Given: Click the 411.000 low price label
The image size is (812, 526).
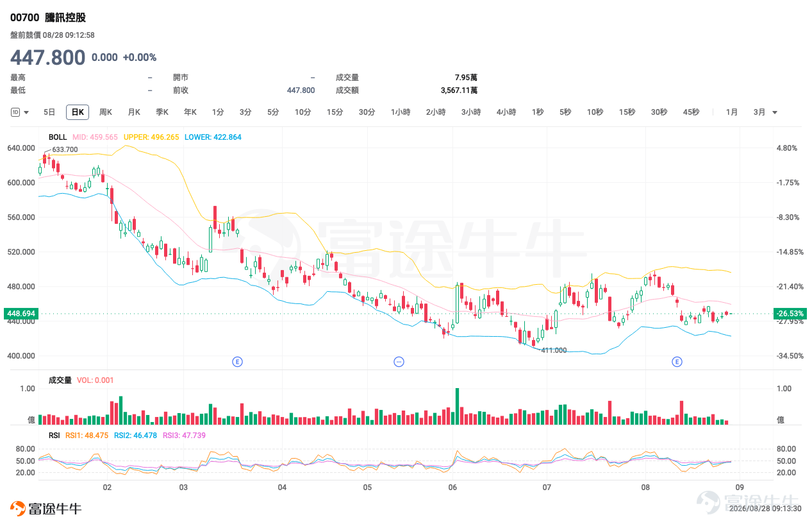Looking at the screenshot, I should pos(554,350).
